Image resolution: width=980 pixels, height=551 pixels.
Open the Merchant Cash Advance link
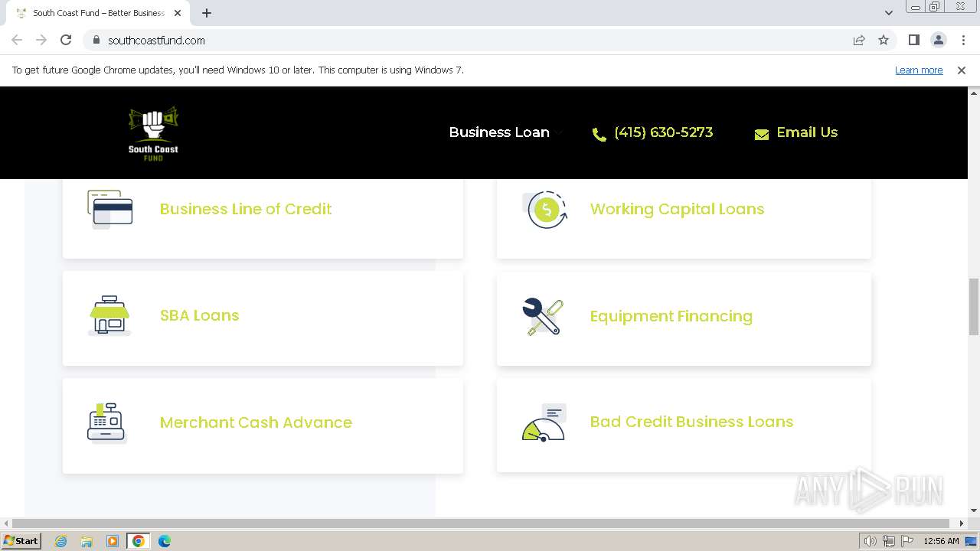(x=256, y=422)
